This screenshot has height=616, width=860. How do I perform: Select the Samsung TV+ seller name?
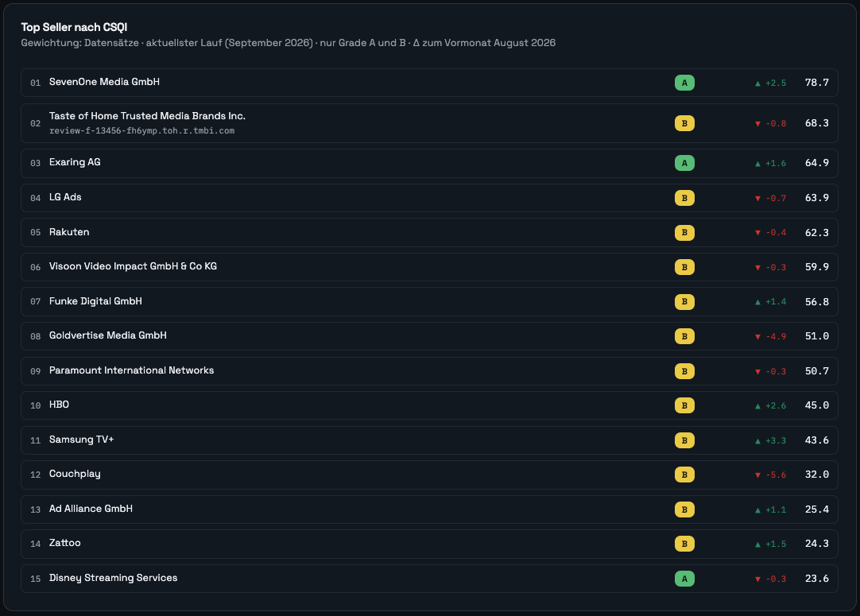click(x=81, y=440)
